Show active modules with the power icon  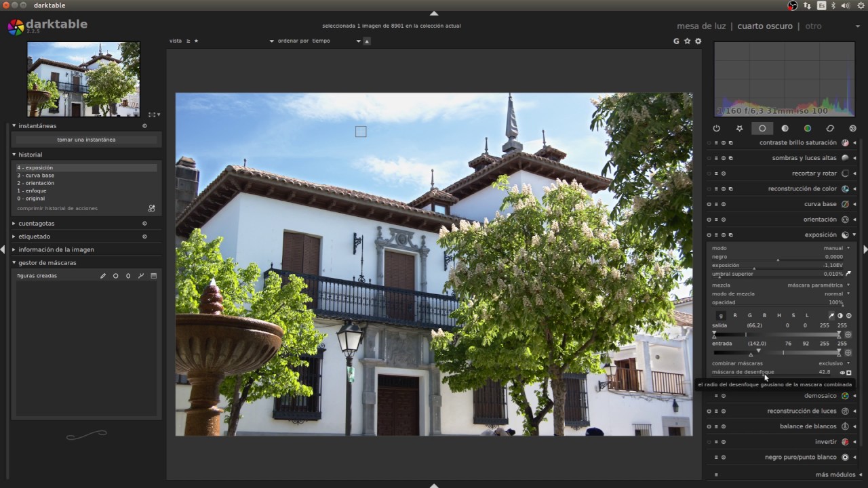pyautogui.click(x=717, y=128)
